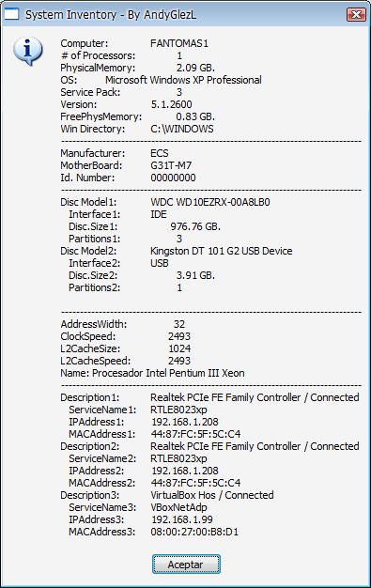This screenshot has height=588, width=371.
Task: Click the MACAddress1 value 44:87:FC:5F:5C:C4
Action: (x=195, y=434)
